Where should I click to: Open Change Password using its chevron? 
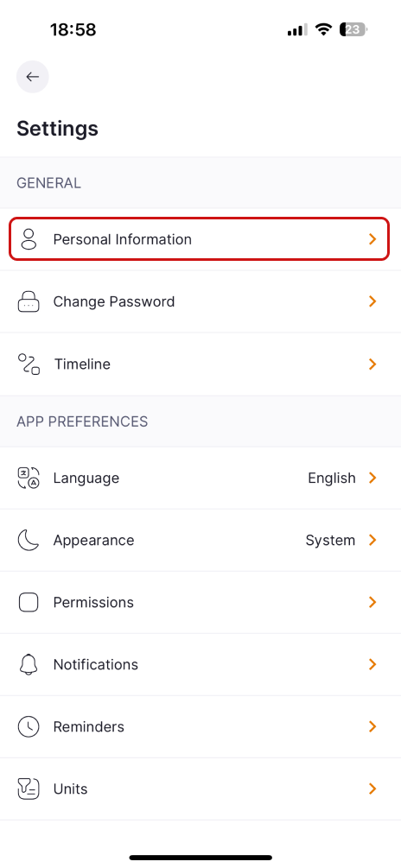(372, 301)
